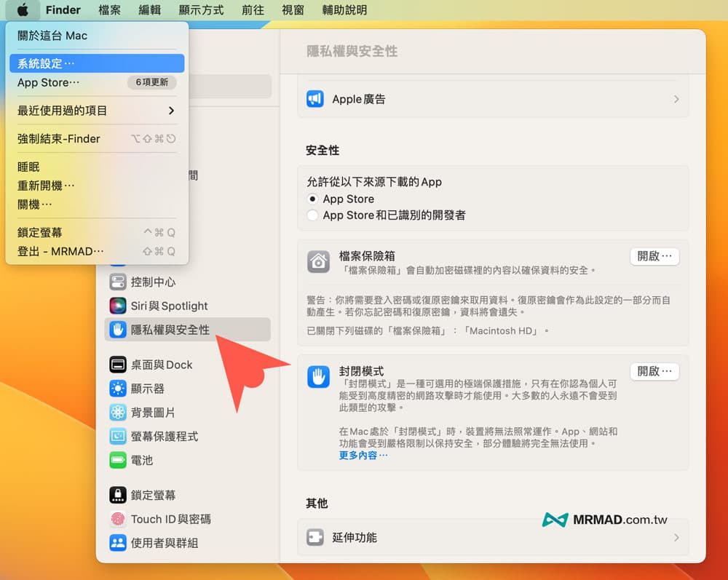Open the 編輯 menu

pyautogui.click(x=149, y=9)
